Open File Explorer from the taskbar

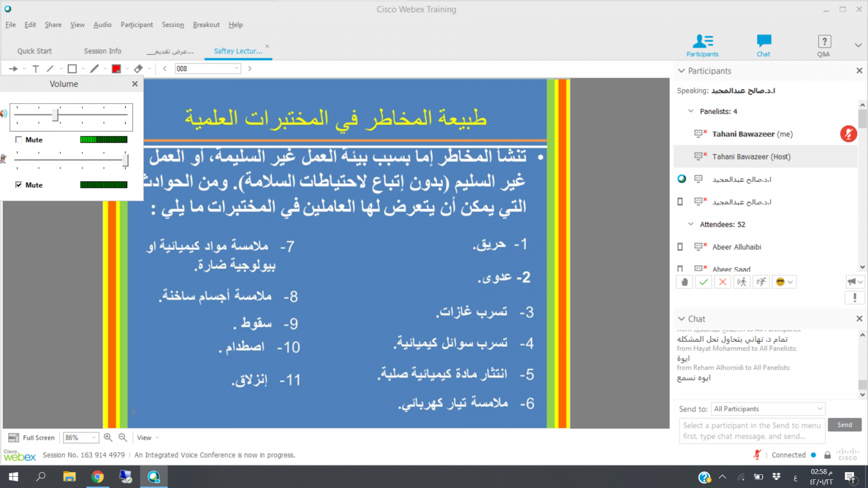(69, 477)
